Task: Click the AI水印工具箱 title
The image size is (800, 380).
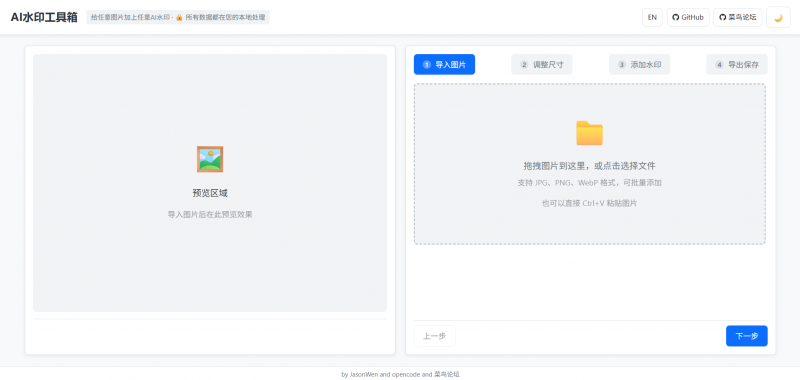Action: tap(44, 17)
